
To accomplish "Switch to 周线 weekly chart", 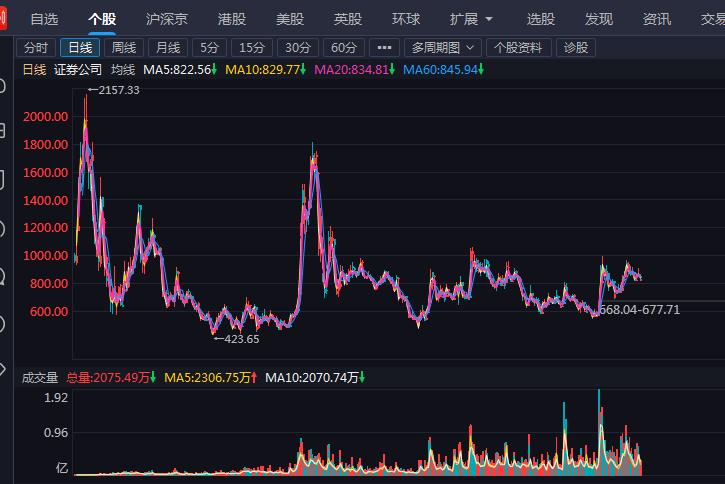I will click(124, 48).
